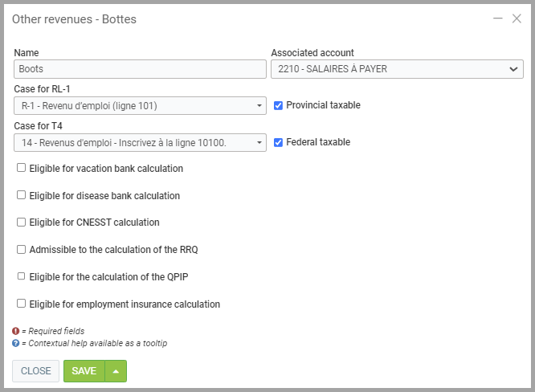Expand the Case for RL-1 dropdown

[x=140, y=105]
